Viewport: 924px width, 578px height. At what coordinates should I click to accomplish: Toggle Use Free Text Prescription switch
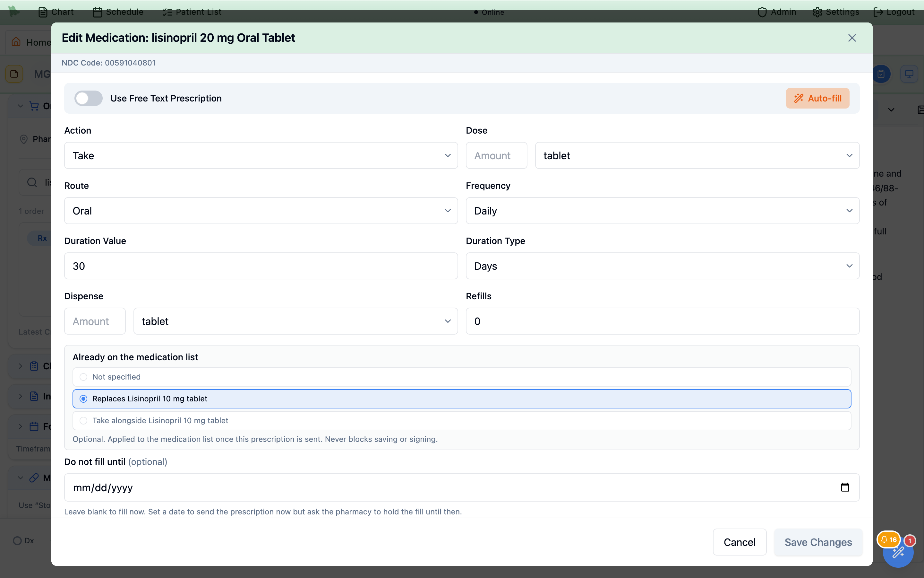[88, 98]
